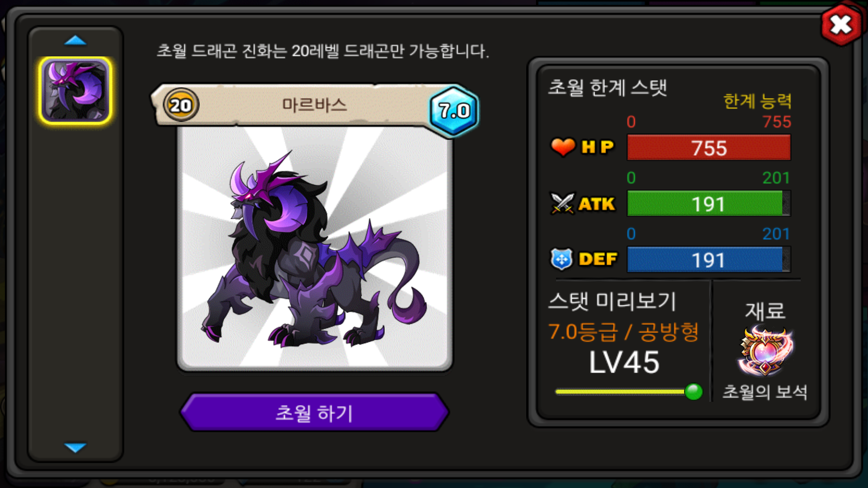Screen dimensions: 868x488
Task: Tap the 초월의 보석 gem material icon
Action: 765,351
